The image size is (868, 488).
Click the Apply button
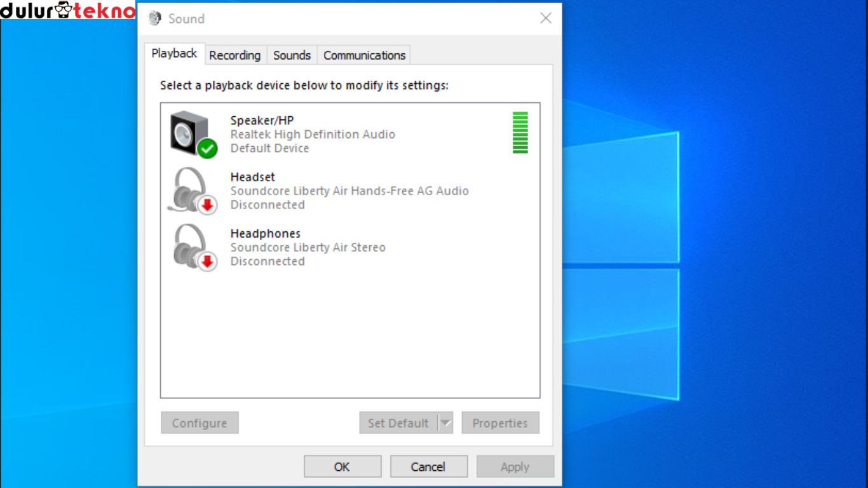tap(515, 466)
